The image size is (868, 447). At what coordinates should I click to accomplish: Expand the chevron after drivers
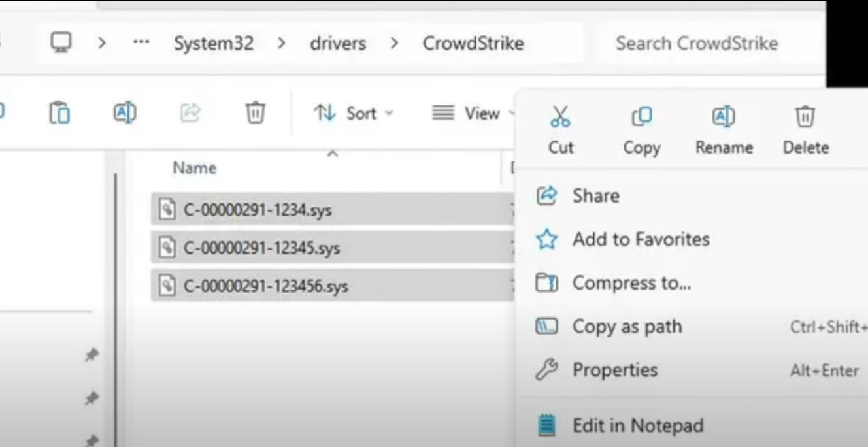(394, 44)
